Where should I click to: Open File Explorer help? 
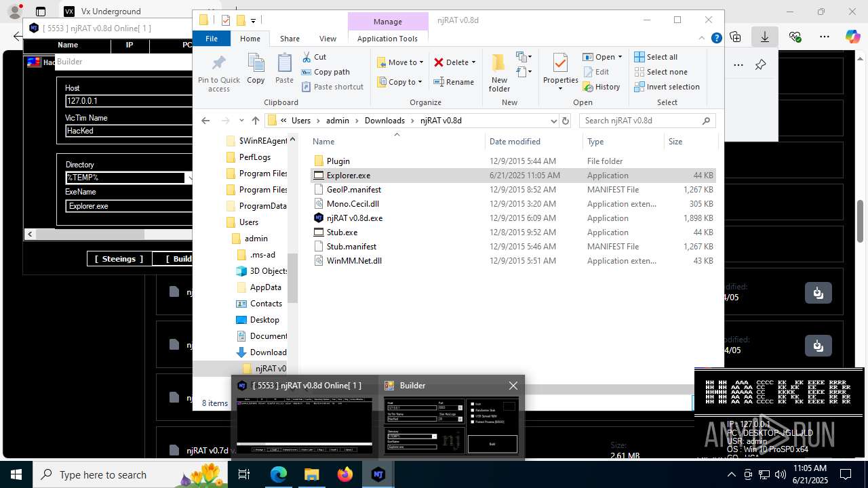[x=716, y=39]
